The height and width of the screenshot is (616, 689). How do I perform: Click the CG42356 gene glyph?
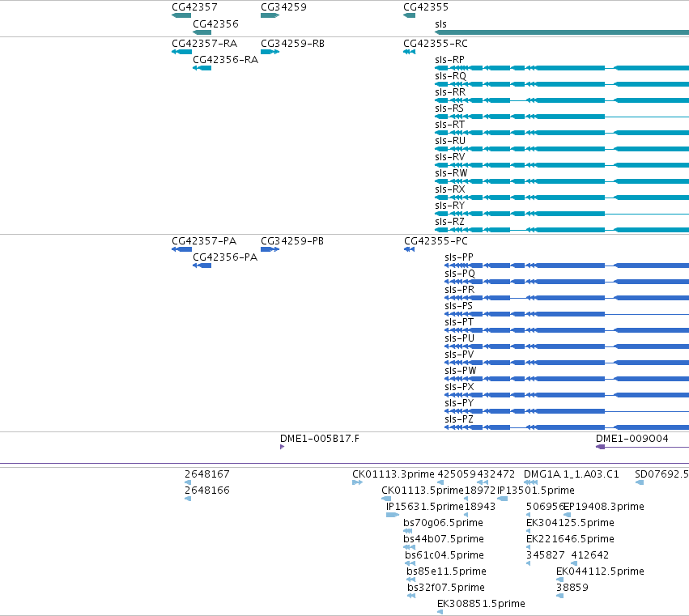tap(202, 32)
